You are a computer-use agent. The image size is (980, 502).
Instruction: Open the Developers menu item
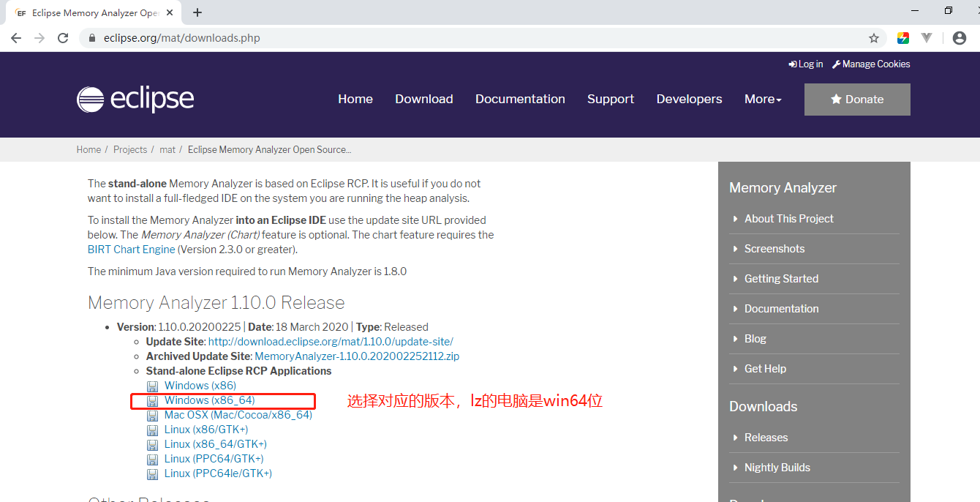pyautogui.click(x=689, y=99)
